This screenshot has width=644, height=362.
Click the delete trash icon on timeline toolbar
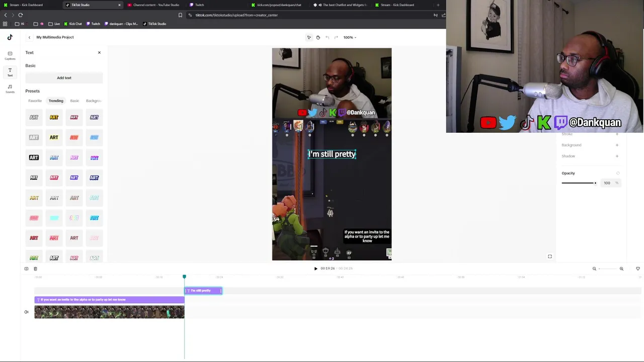(35, 268)
